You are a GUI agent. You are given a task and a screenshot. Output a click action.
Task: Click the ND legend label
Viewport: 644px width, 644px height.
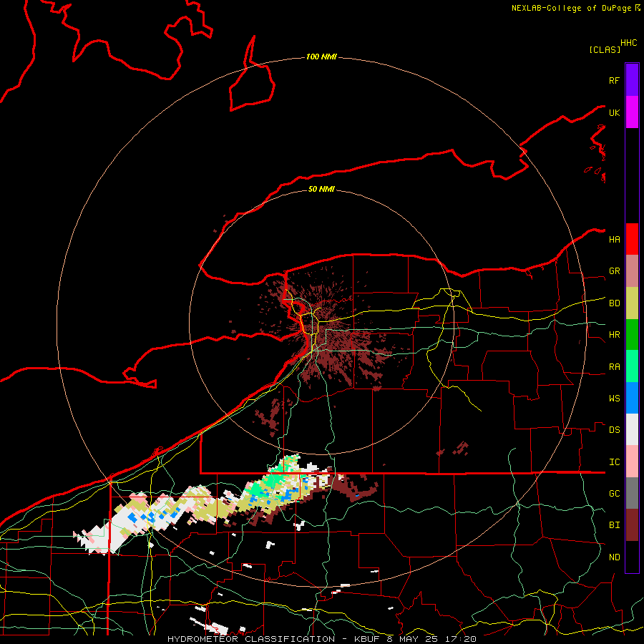(x=614, y=557)
